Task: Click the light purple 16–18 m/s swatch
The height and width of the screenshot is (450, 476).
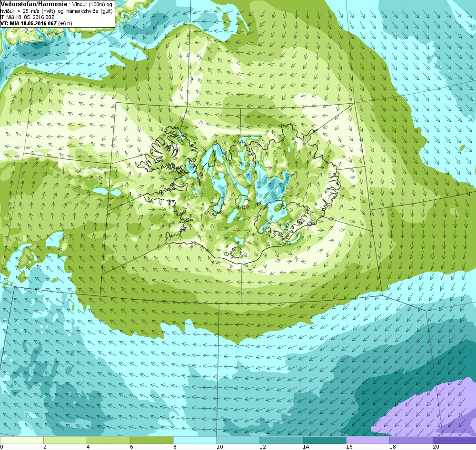Action: (x=368, y=440)
